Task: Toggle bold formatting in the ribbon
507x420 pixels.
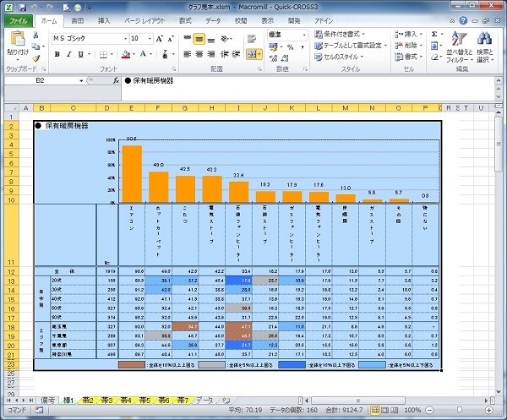Action: (57, 55)
